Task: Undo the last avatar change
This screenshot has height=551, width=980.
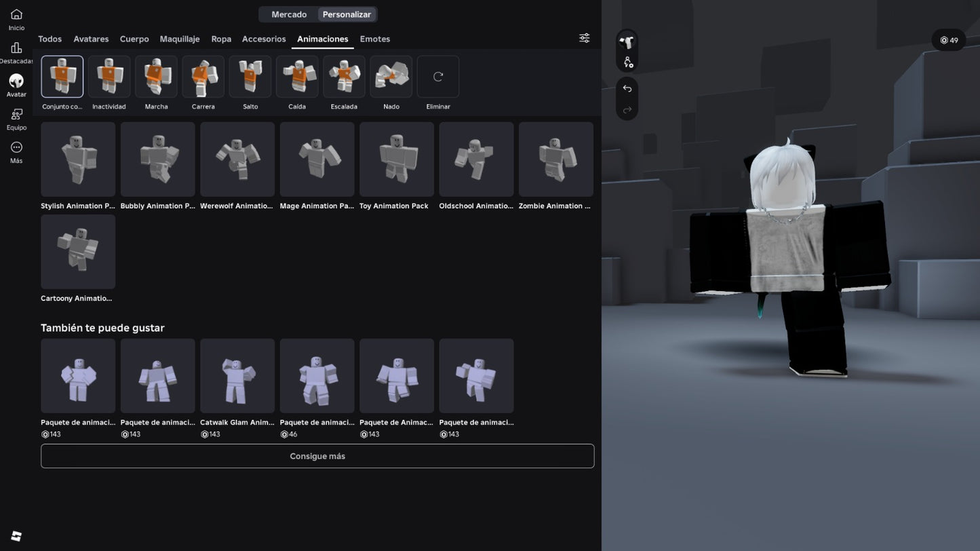Action: click(627, 89)
